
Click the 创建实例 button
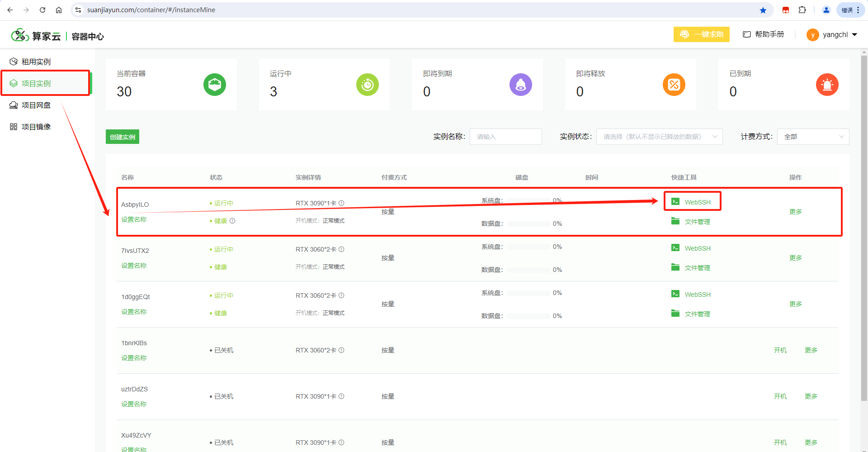123,137
